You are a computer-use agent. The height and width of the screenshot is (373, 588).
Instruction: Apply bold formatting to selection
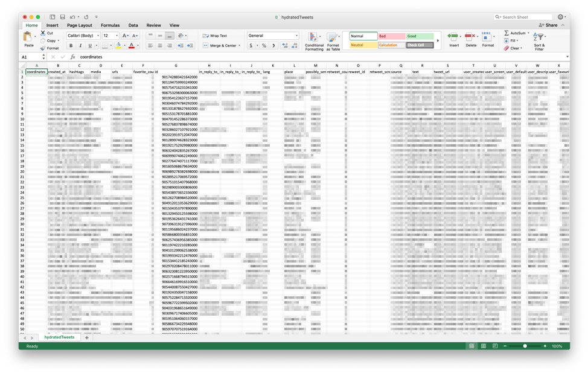71,45
